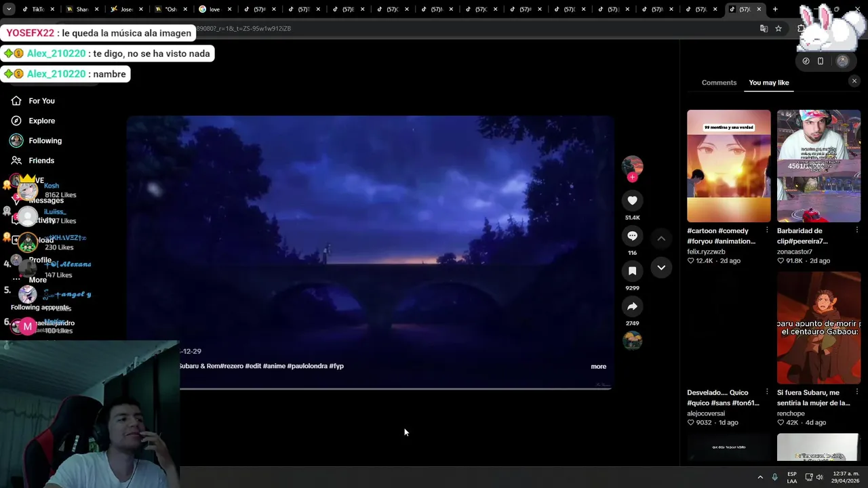Open the creator's profile avatar beside video

[x=632, y=165]
